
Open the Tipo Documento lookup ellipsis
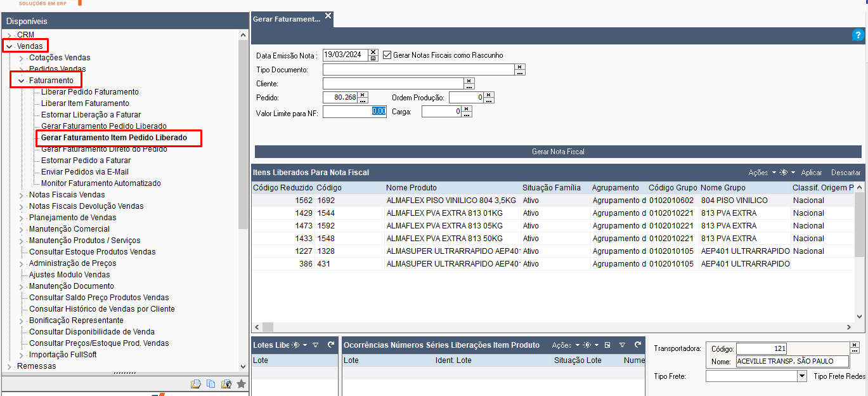click(x=520, y=72)
